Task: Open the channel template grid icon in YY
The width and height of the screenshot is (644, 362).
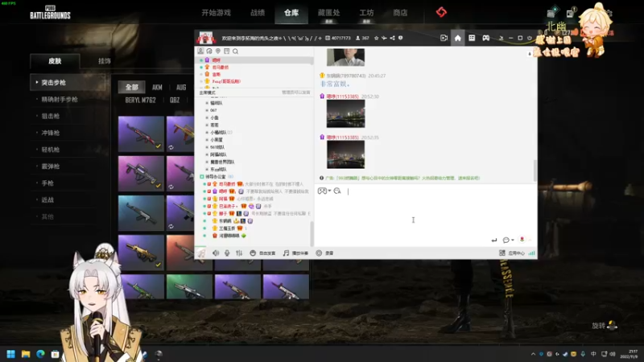Action: point(472,38)
